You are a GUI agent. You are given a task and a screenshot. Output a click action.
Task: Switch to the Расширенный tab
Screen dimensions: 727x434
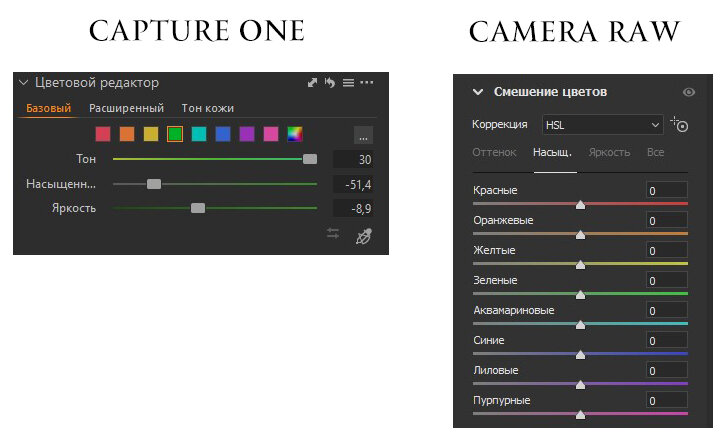126,108
